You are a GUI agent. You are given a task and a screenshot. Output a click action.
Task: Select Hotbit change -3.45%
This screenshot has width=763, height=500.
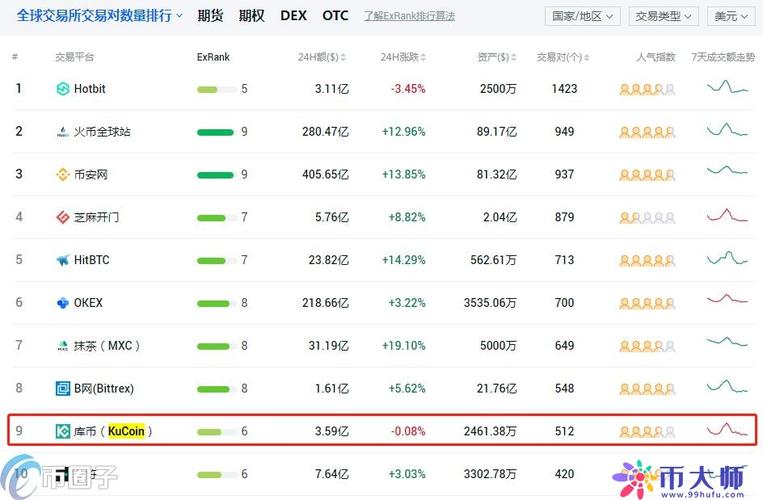tap(408, 89)
